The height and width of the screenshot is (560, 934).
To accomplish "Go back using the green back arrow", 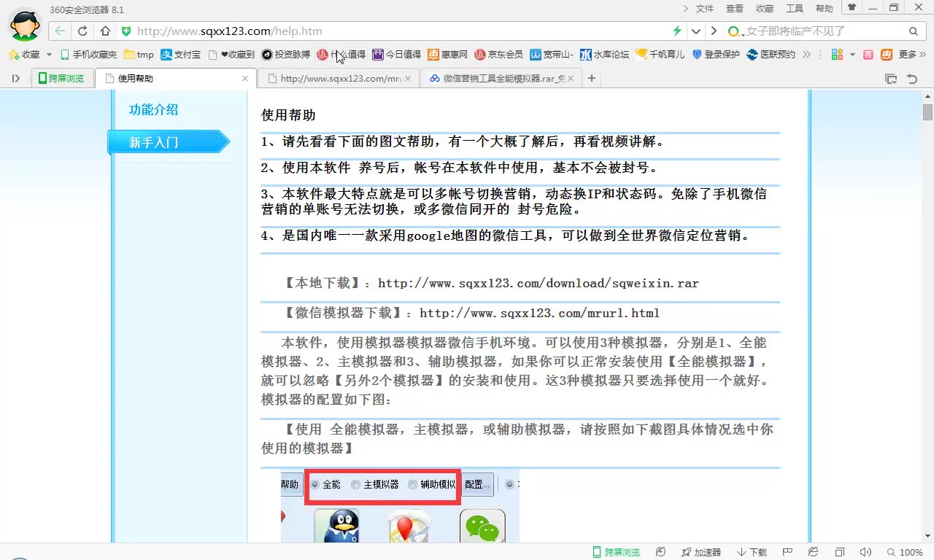I will (x=60, y=31).
